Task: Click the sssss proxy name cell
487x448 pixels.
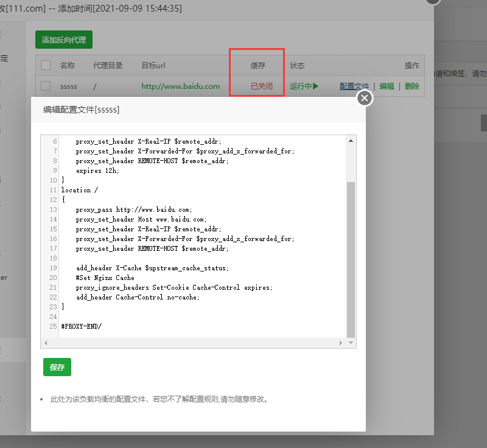Action: click(x=69, y=86)
